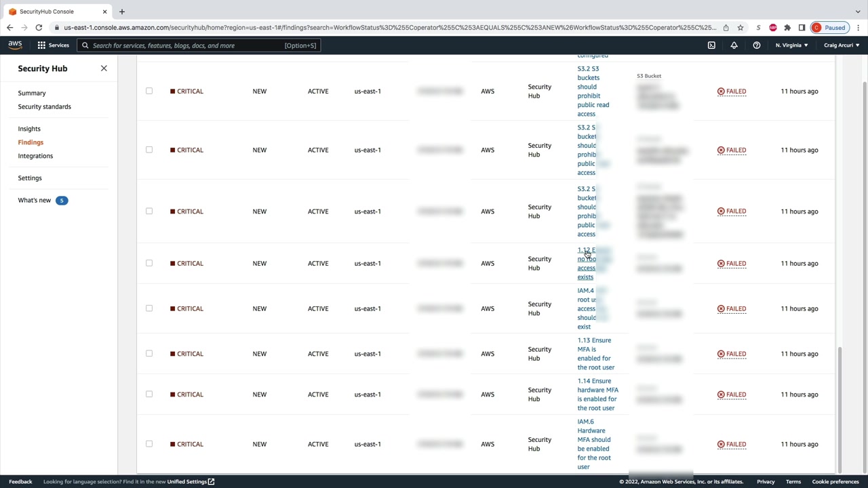868x488 pixels.
Task: Click the Security Hub heading in the sidebar
Action: pyautogui.click(x=43, y=68)
